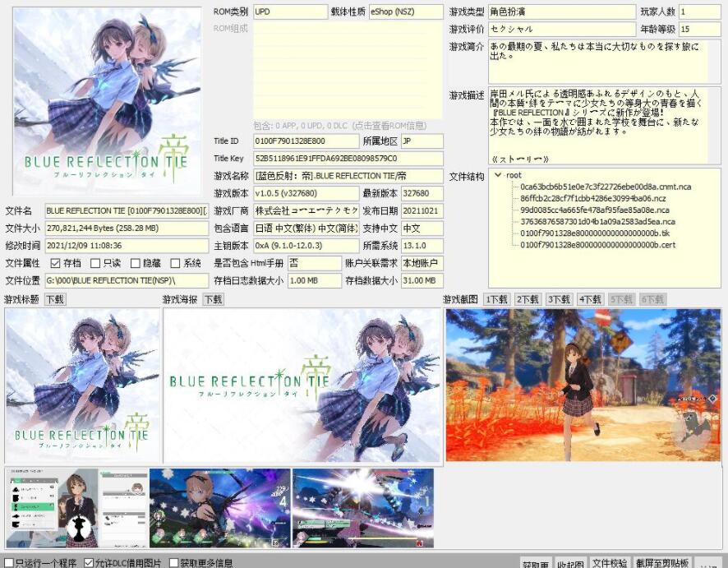Click the 收起图 button

570,563
